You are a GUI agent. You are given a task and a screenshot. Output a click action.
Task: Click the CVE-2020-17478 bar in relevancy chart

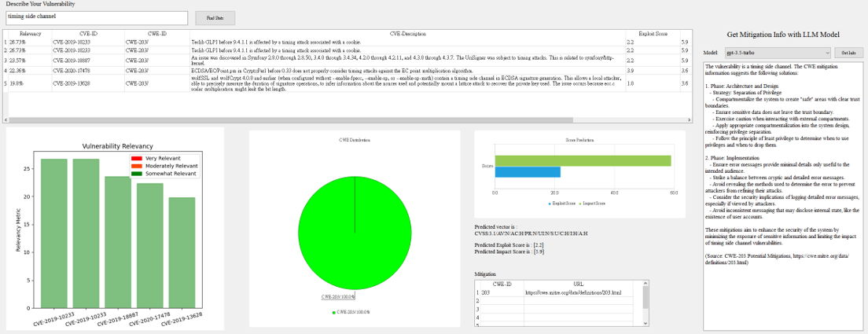[x=150, y=245]
